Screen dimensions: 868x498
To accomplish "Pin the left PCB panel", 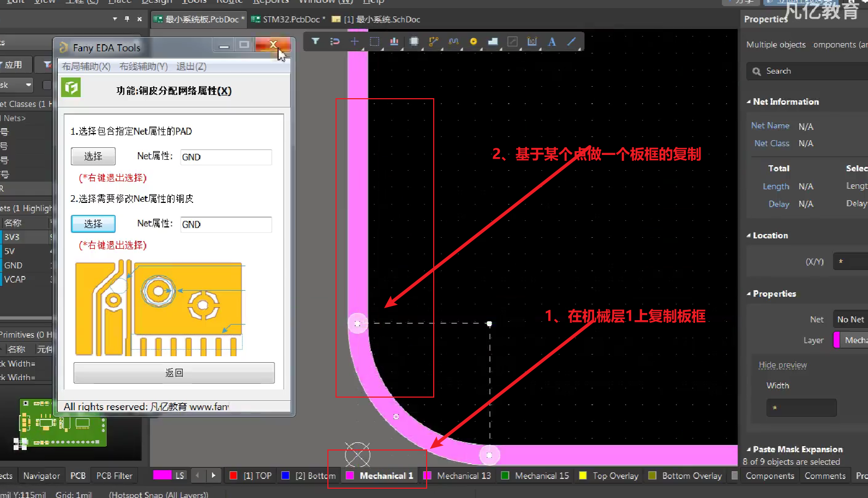I will [127, 19].
